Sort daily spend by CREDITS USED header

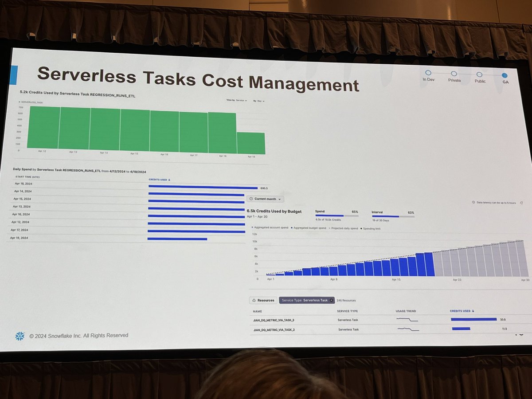coord(159,180)
